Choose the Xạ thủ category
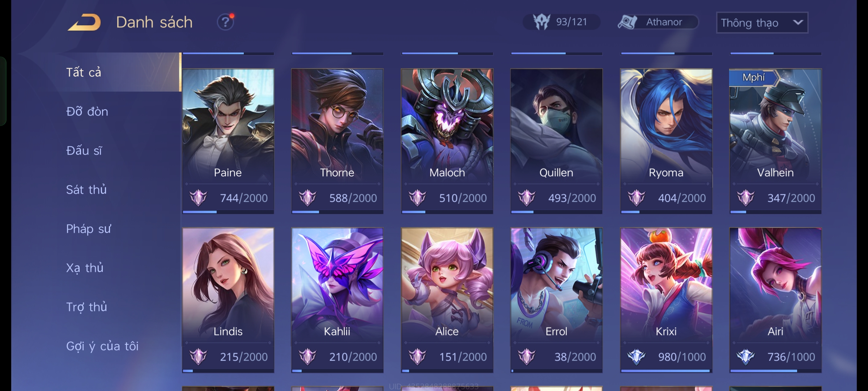The image size is (868, 391). (x=85, y=268)
